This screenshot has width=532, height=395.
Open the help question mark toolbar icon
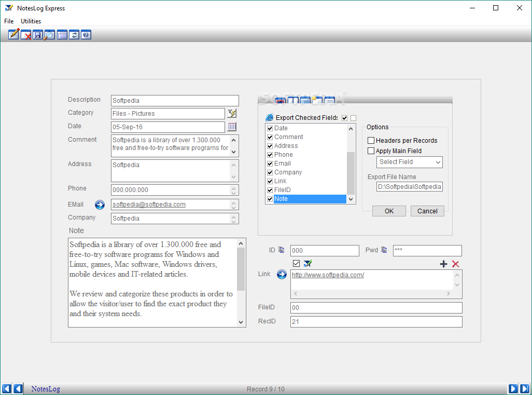86,35
